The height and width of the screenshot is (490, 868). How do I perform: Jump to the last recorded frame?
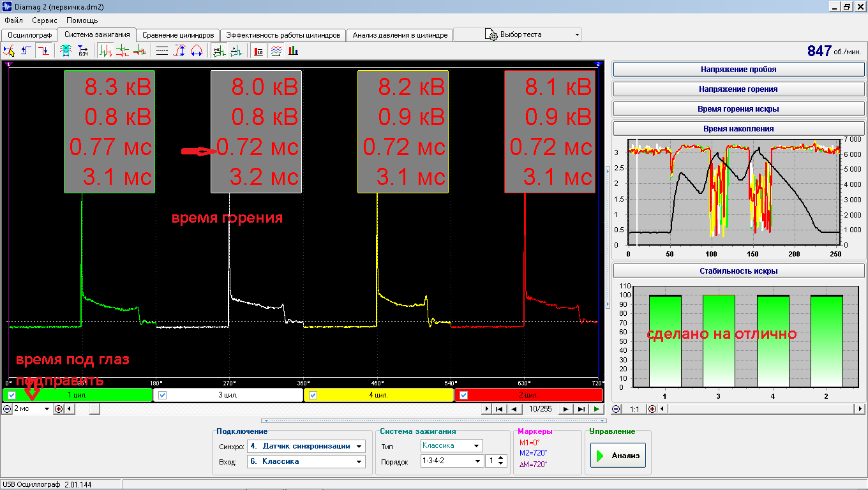[581, 409]
